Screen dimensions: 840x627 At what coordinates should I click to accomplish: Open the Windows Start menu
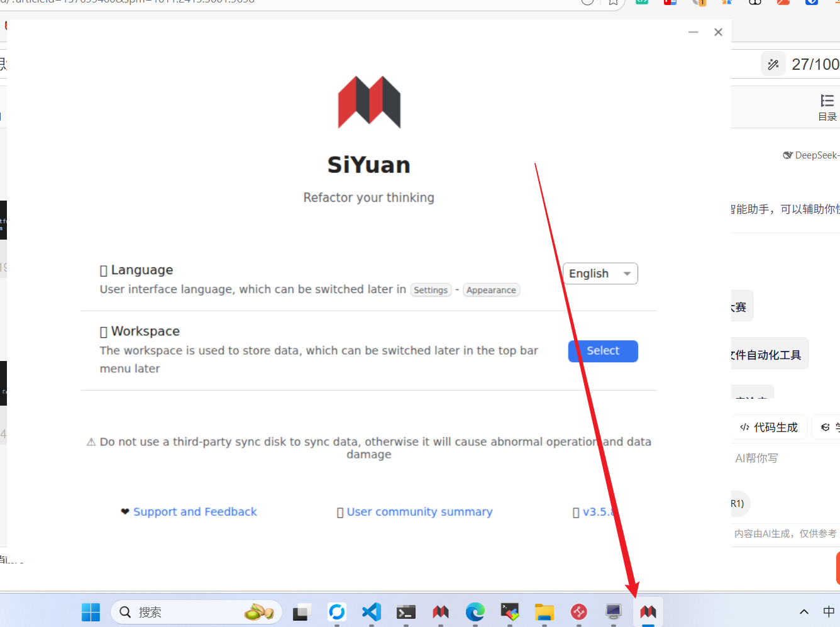[91, 612]
